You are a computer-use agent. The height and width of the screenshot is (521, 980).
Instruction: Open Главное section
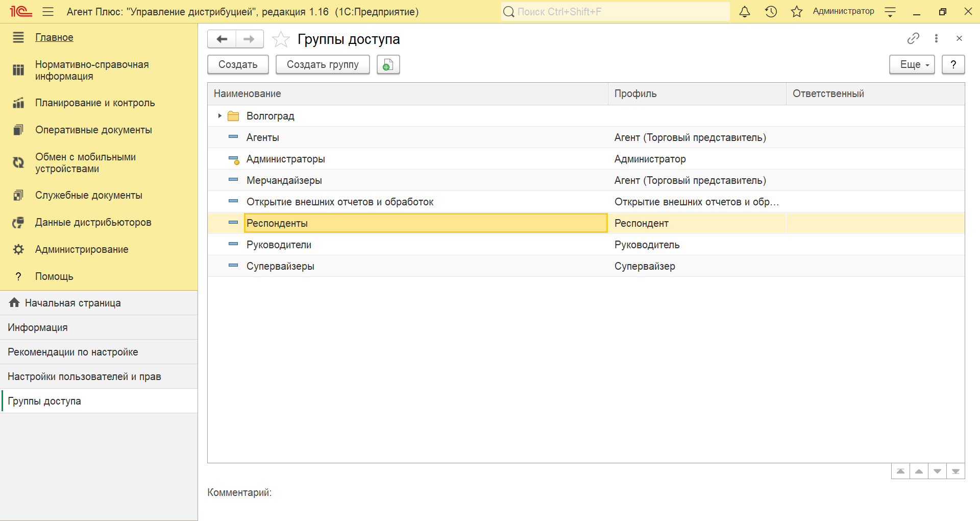coord(54,37)
